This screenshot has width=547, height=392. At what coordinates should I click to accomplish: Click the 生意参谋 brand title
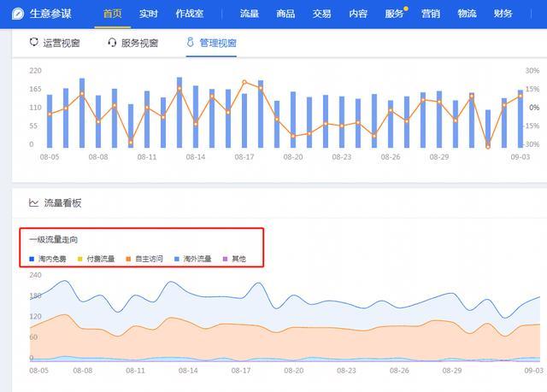(50, 14)
